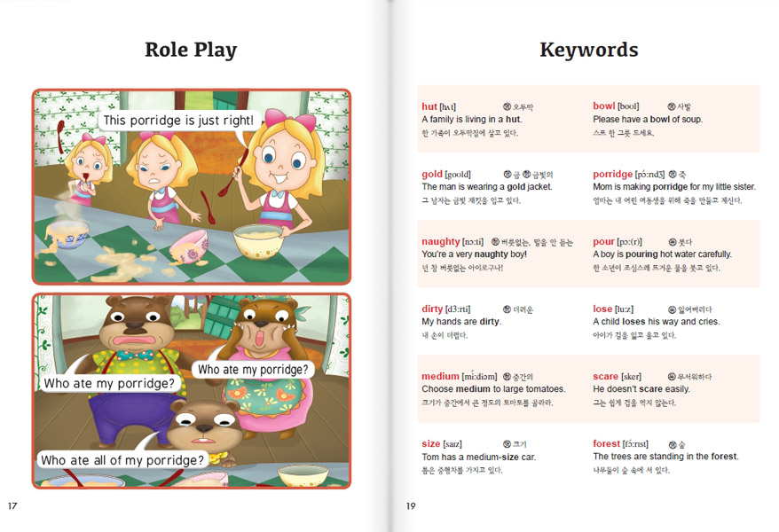Click the keyword 'porridge' in Keywords list
Image resolution: width=779 pixels, height=532 pixels.
click(x=612, y=174)
